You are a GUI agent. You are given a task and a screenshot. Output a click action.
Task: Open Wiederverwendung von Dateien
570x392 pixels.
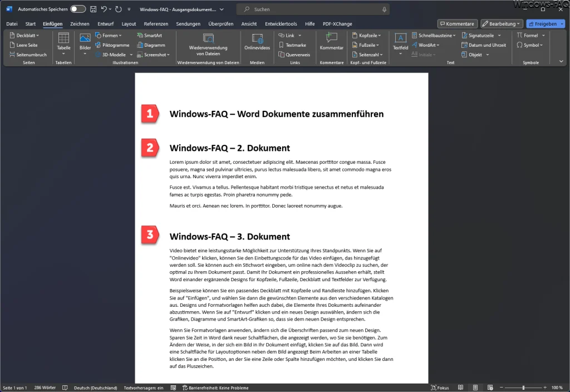click(x=208, y=45)
